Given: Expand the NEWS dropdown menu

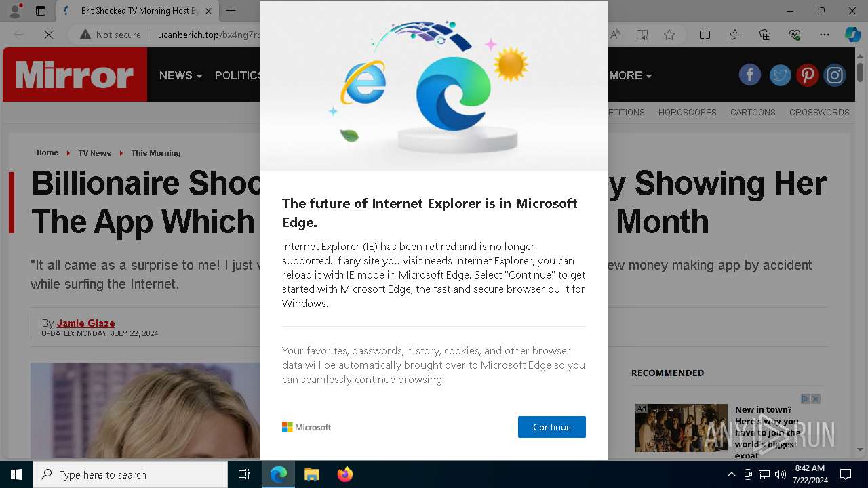Looking at the screenshot, I should [x=180, y=75].
